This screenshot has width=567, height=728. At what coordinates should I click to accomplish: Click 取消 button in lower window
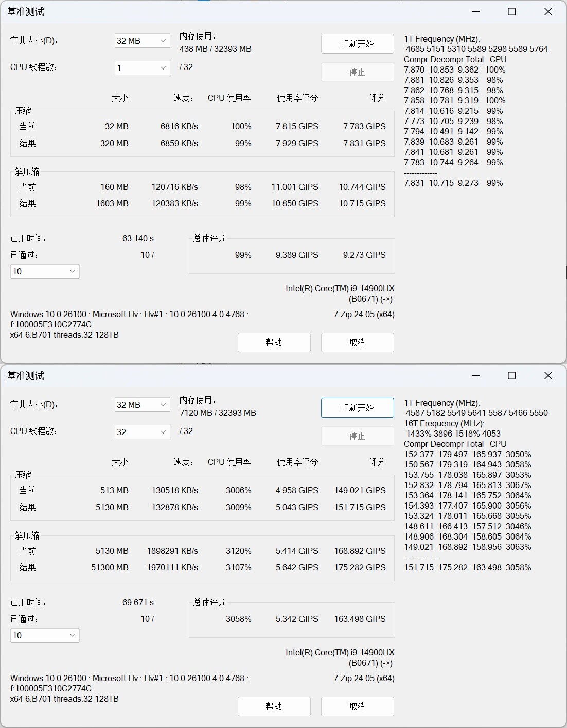pos(358,706)
